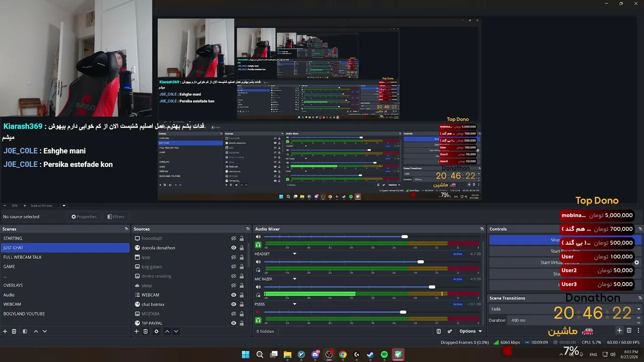Add a scene transition with plus icon

coord(619,330)
